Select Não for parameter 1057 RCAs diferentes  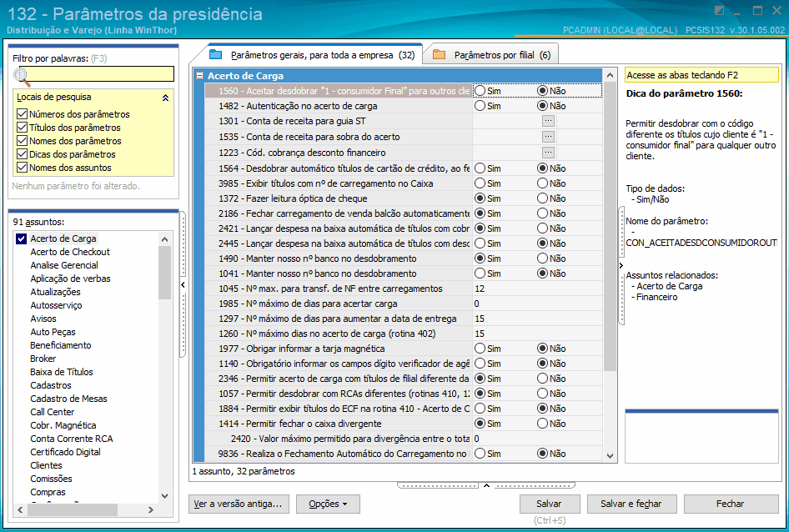(x=542, y=393)
